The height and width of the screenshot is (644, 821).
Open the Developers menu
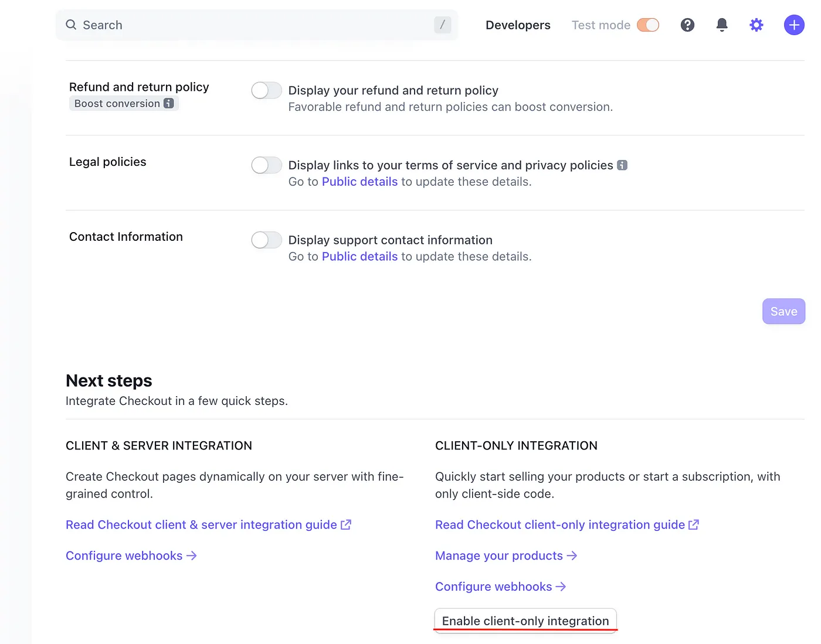point(518,25)
